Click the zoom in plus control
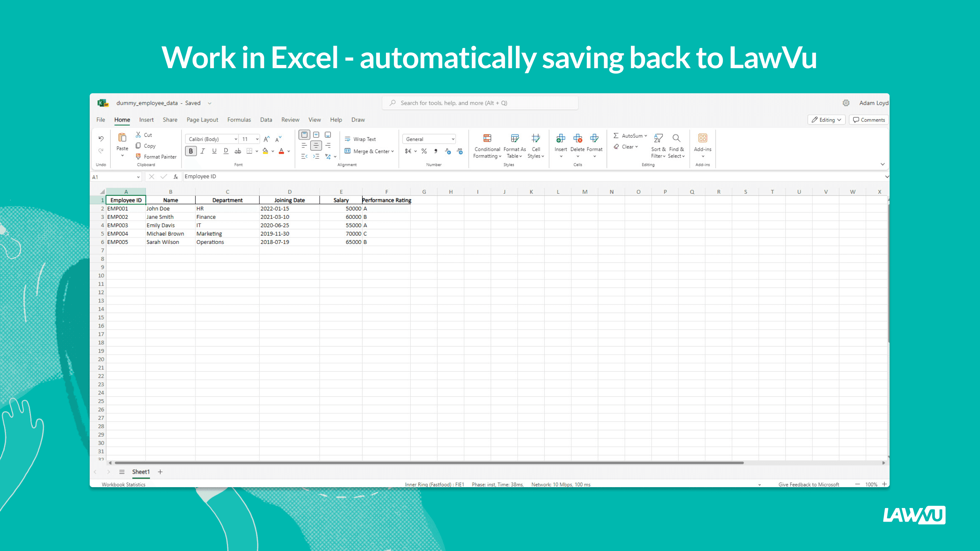Viewport: 980px width, 551px height. point(884,484)
